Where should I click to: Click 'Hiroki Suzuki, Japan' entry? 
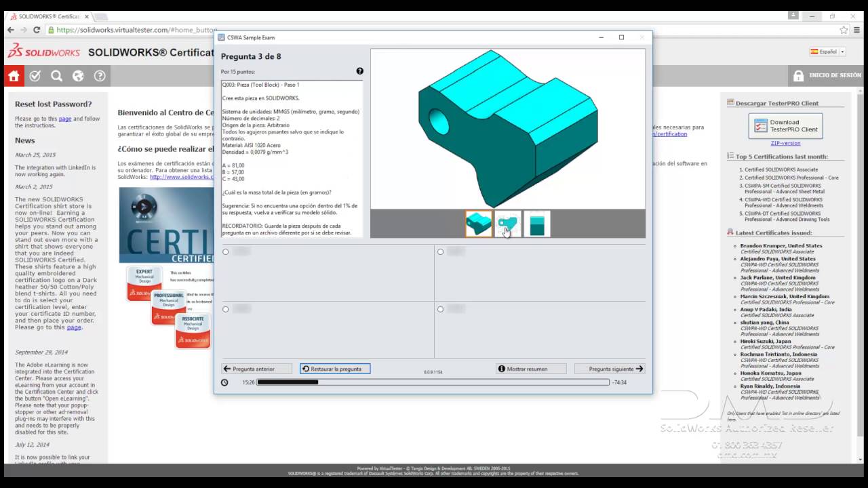point(766,341)
